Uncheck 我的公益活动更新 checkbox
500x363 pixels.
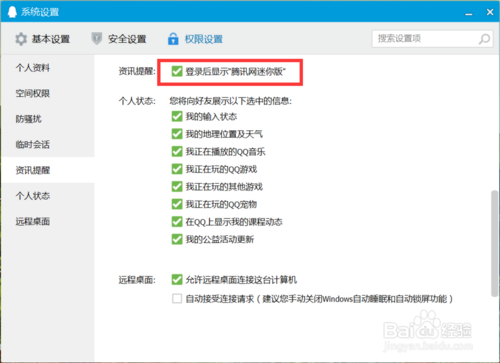point(177,239)
